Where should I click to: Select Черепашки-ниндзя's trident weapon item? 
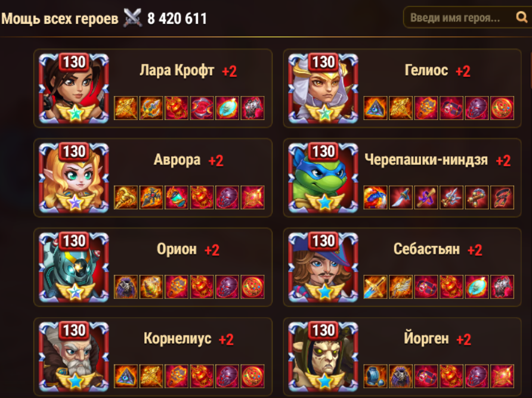tap(451, 197)
